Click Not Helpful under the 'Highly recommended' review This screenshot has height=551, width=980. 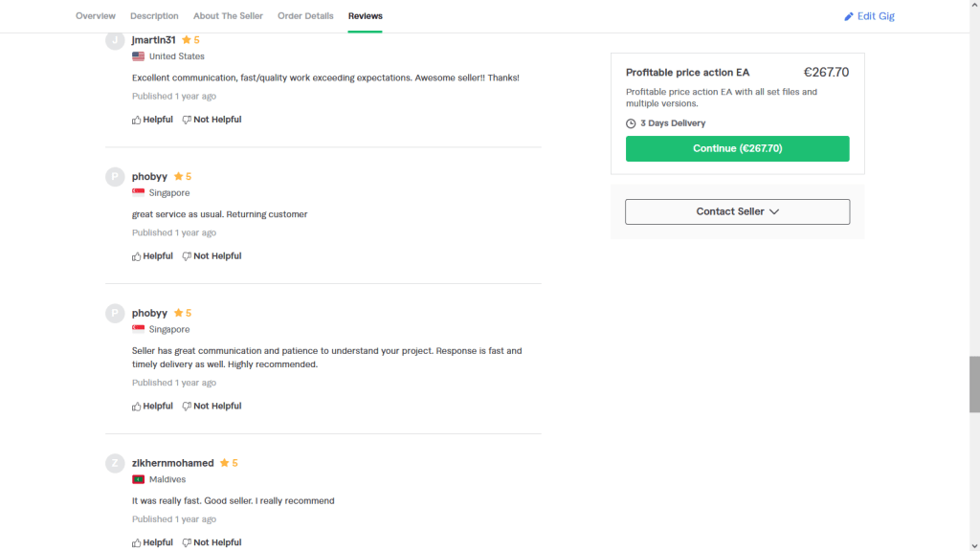[212, 407]
